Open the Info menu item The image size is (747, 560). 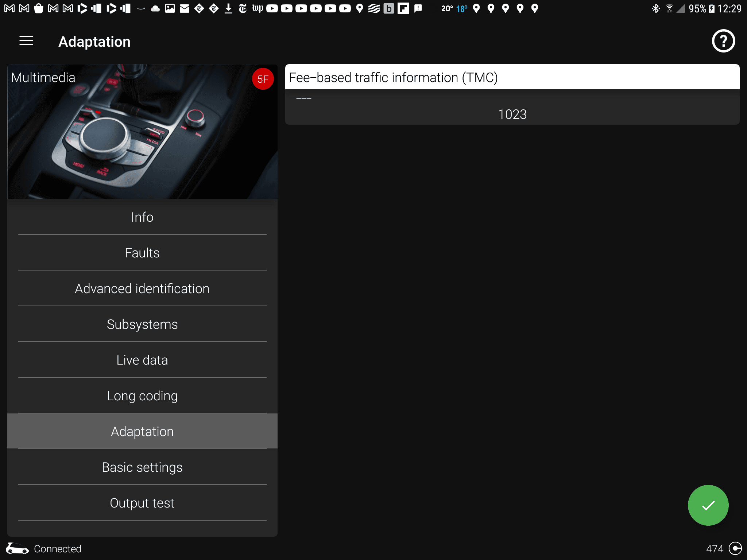[142, 217]
